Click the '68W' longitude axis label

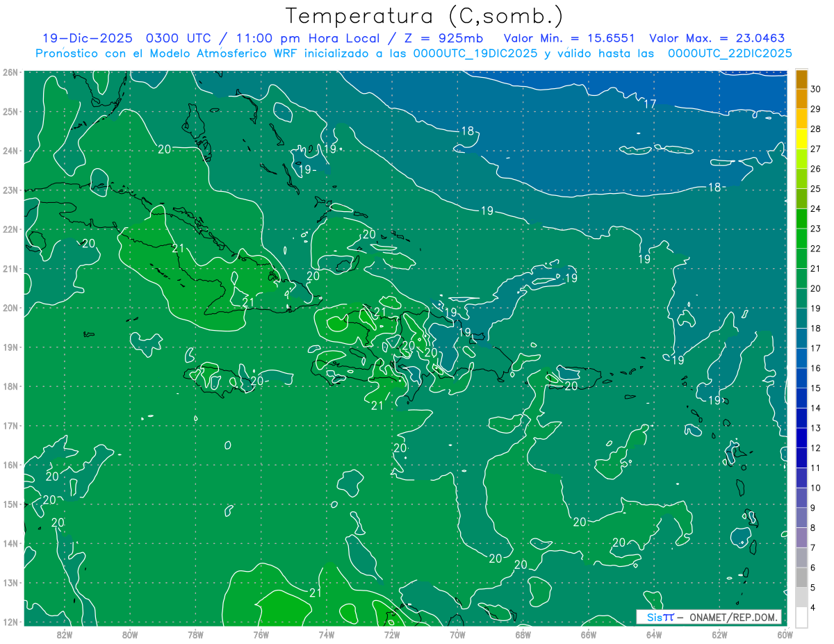pyautogui.click(x=523, y=634)
